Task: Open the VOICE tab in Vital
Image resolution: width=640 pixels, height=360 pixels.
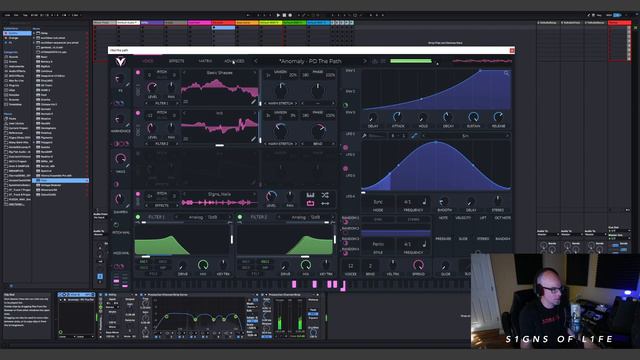Action: click(x=148, y=61)
